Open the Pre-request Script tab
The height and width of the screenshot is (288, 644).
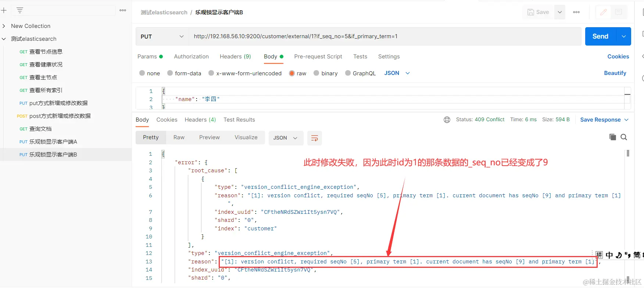(x=318, y=57)
